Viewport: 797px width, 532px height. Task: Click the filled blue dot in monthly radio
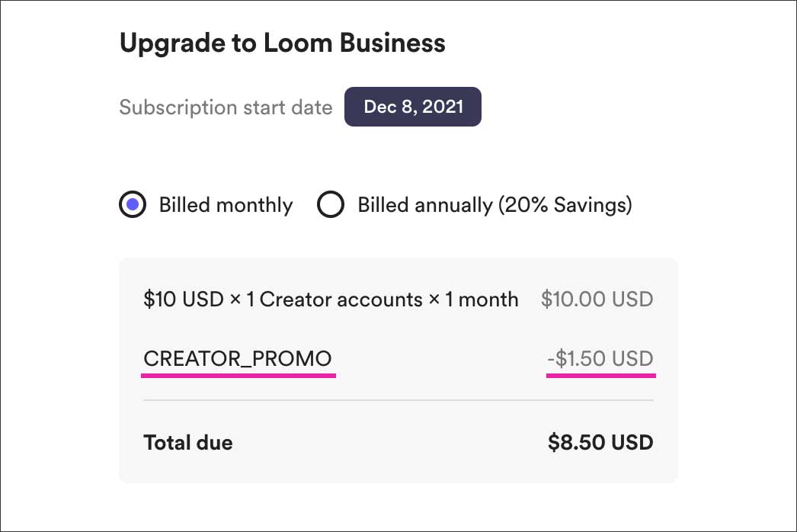(133, 205)
